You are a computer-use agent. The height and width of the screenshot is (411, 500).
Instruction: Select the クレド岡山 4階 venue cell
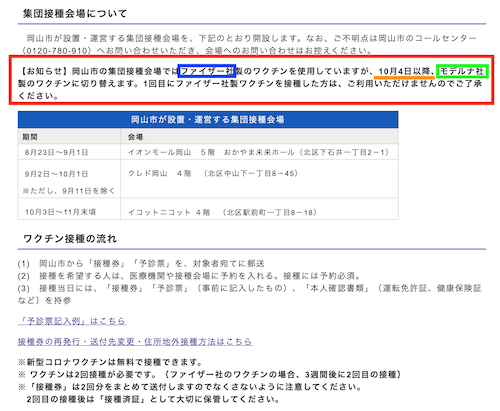[x=259, y=179]
